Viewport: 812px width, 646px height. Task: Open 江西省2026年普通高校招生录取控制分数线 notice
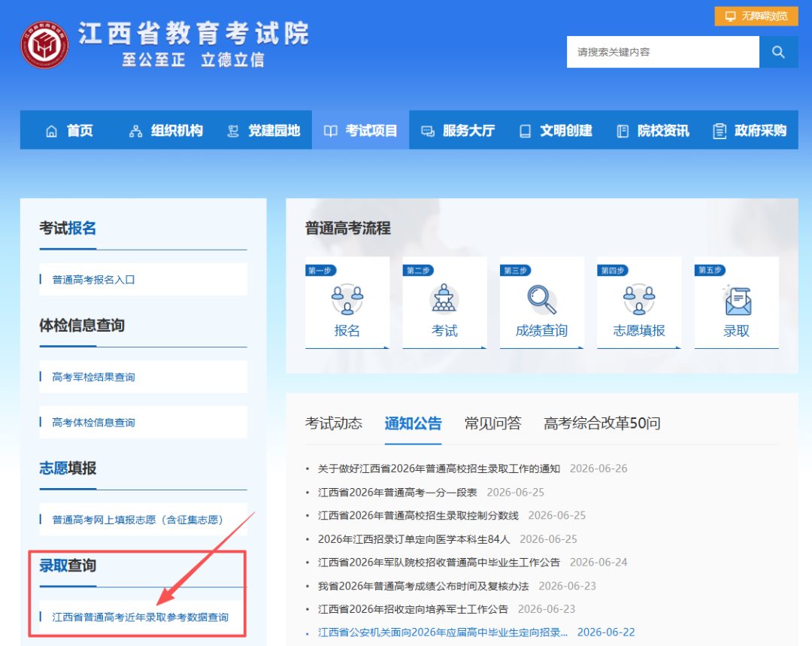pos(419,515)
